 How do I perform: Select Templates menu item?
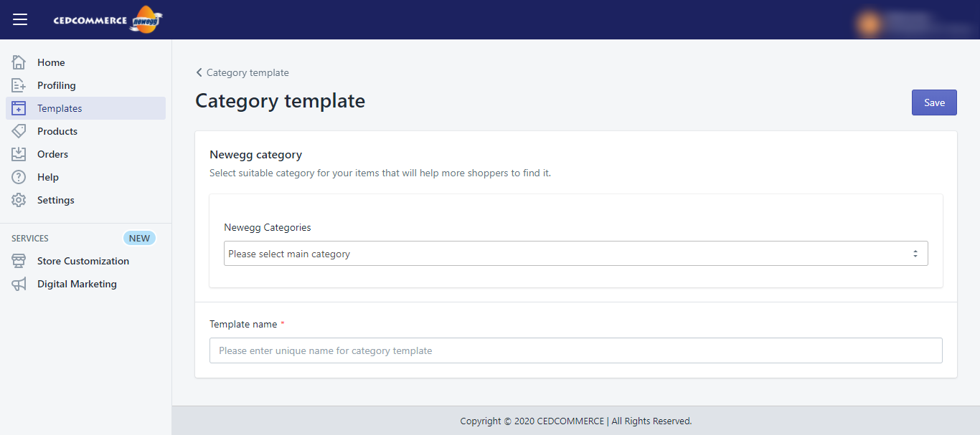pyautogui.click(x=86, y=108)
